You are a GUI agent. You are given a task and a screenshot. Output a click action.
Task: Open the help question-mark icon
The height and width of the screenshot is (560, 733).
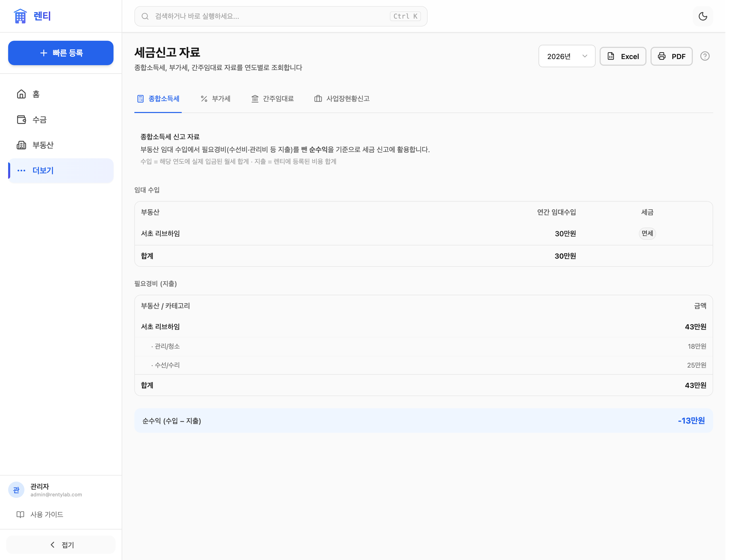pyautogui.click(x=705, y=56)
